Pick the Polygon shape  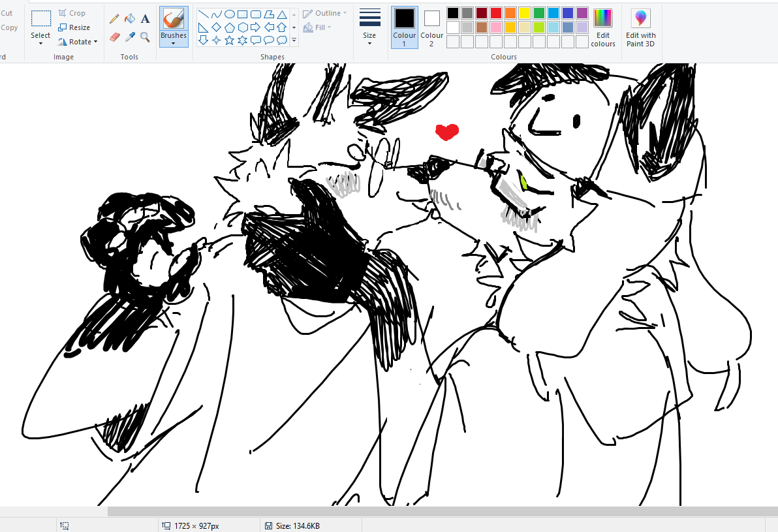268,14
